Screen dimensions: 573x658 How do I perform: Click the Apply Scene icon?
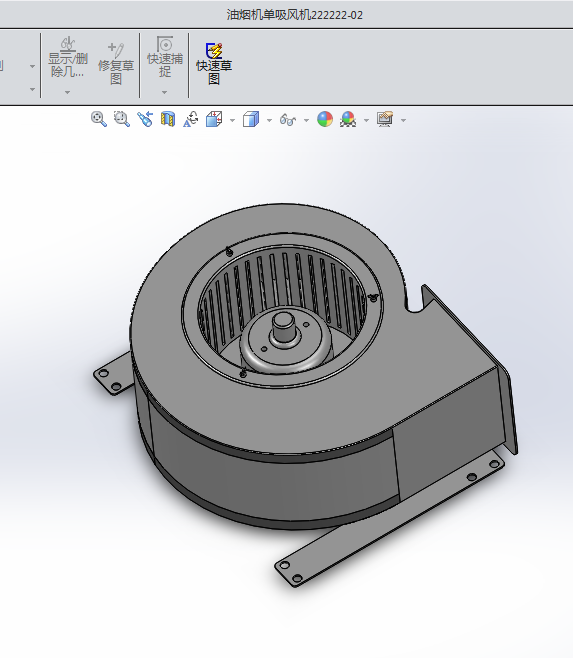tap(348, 119)
